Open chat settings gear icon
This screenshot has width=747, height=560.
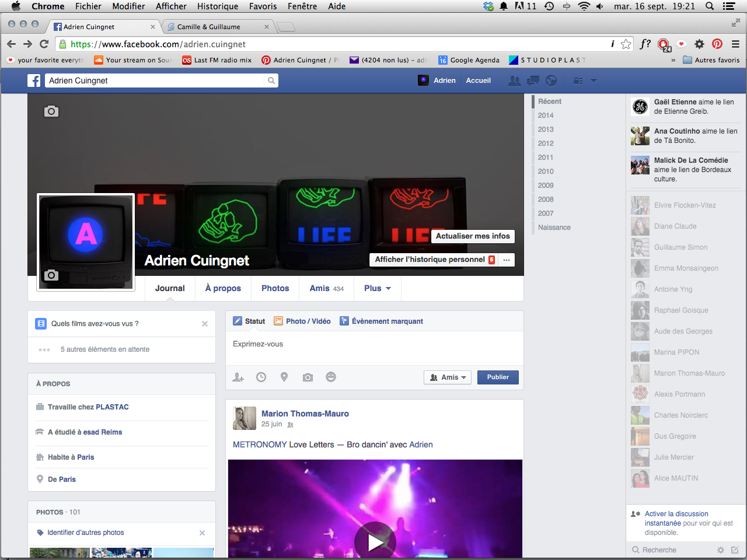pos(721,550)
